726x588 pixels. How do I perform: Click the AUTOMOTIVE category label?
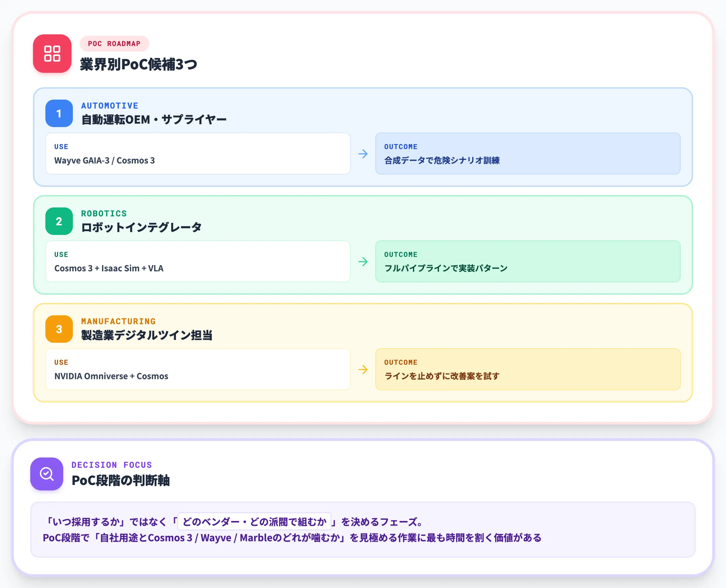tap(110, 105)
